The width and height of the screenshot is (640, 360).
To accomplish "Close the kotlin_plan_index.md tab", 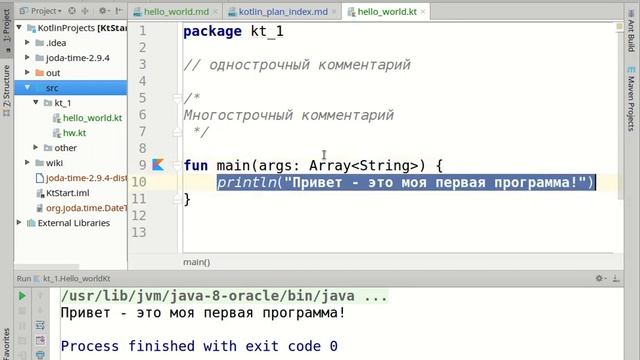I will [x=334, y=12].
